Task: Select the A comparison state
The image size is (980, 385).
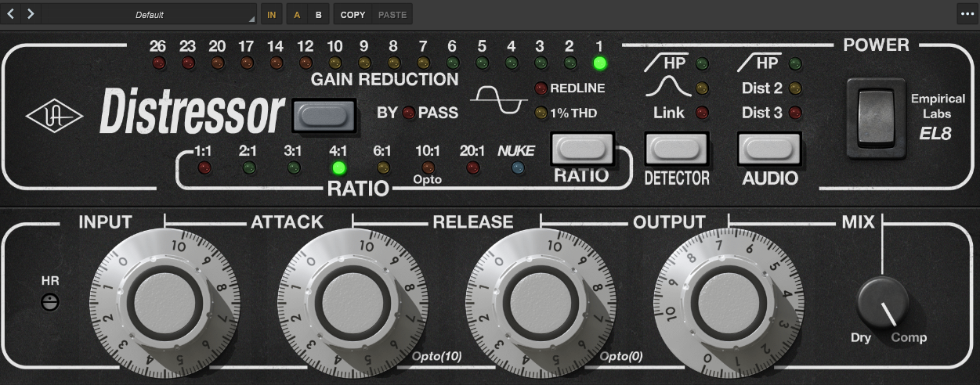Action: coord(297,15)
